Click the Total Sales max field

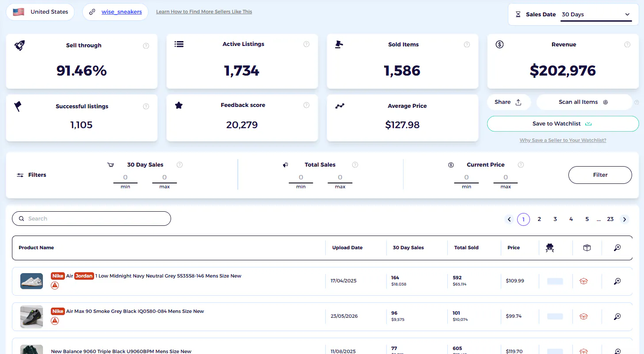pos(340,178)
